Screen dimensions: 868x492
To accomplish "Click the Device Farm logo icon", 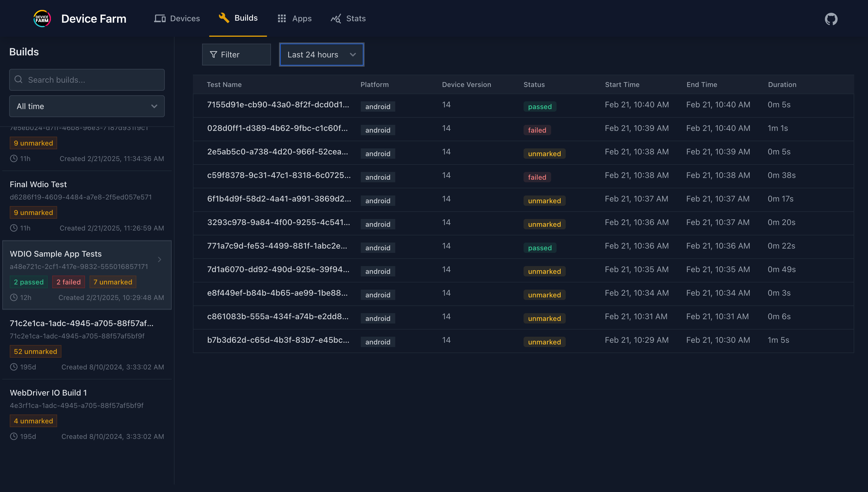I will [42, 19].
